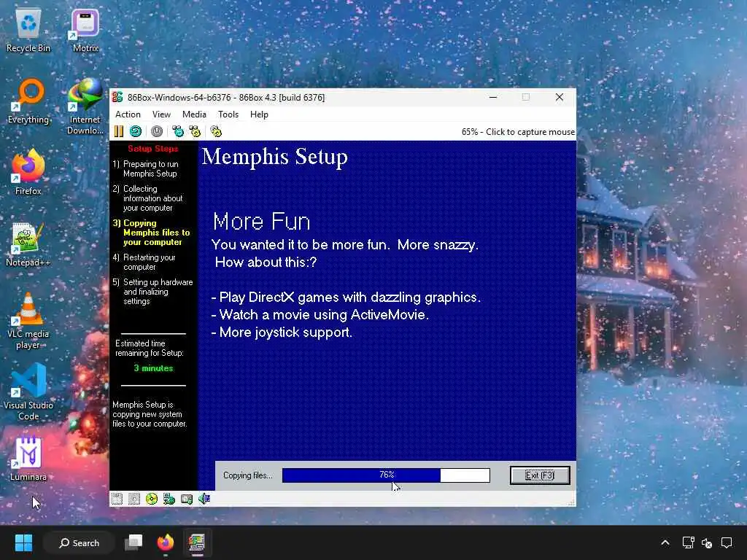Image resolution: width=747 pixels, height=560 pixels.
Task: Click the Copying files progress bar
Action: (386, 475)
